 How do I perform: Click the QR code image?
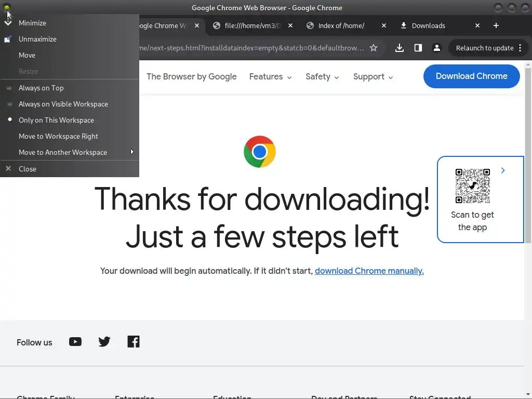point(473,186)
